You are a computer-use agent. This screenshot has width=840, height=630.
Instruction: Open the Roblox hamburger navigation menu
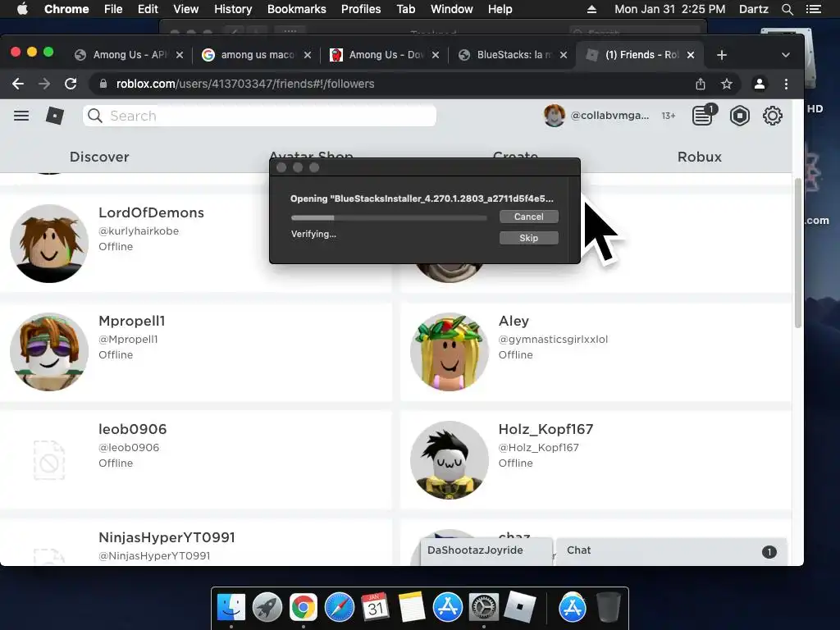[21, 116]
